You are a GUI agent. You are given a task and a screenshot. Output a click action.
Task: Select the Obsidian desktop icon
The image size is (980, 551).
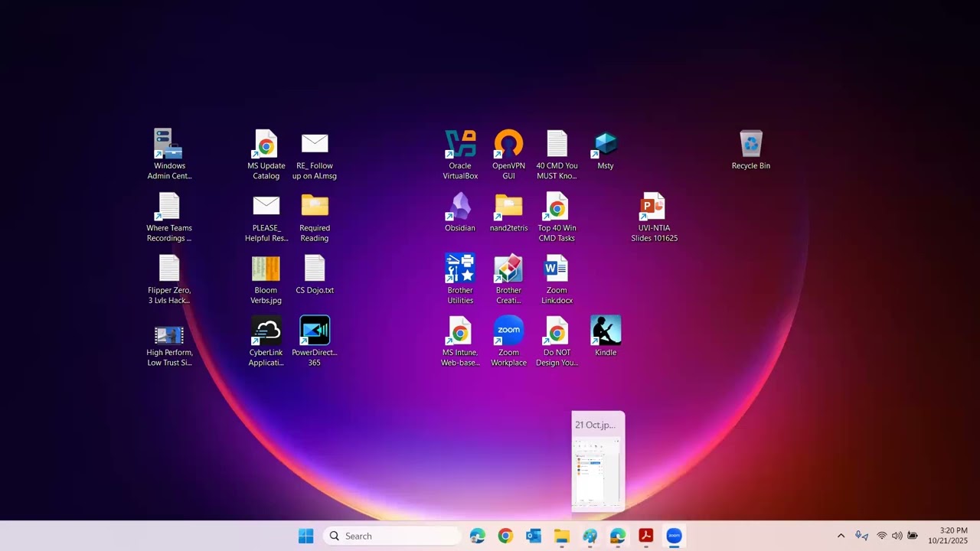pyautogui.click(x=460, y=213)
